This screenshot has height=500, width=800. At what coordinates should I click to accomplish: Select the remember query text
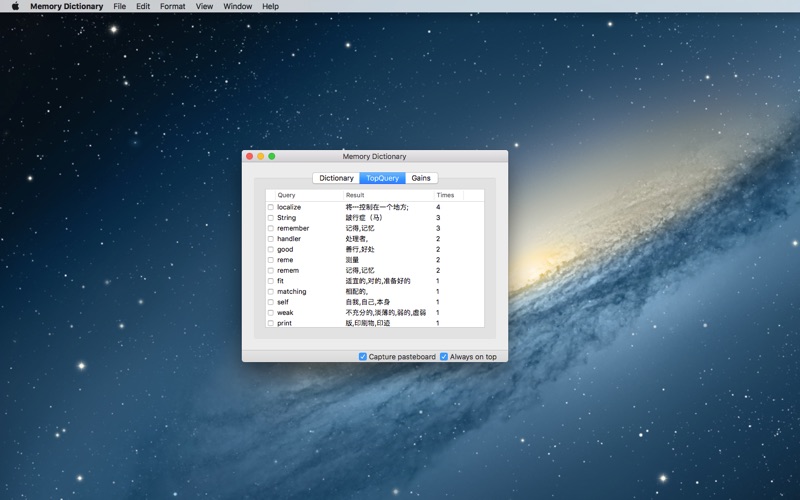click(293, 228)
